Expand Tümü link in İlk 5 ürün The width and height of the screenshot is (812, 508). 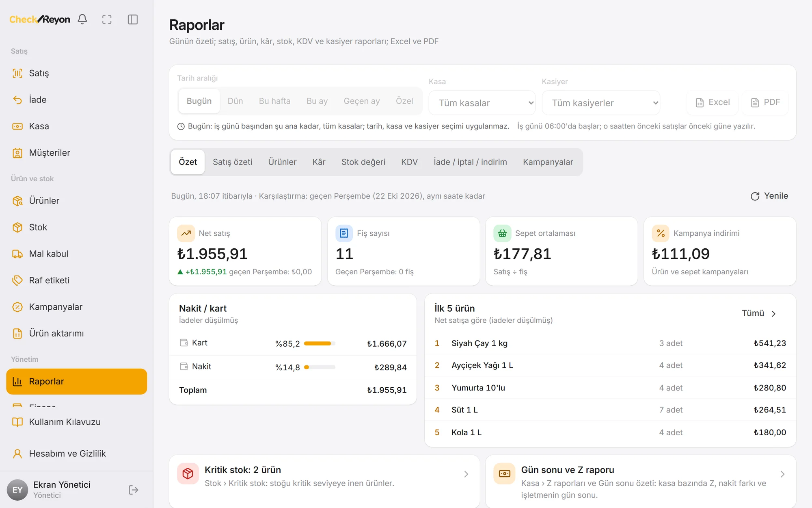click(x=759, y=313)
